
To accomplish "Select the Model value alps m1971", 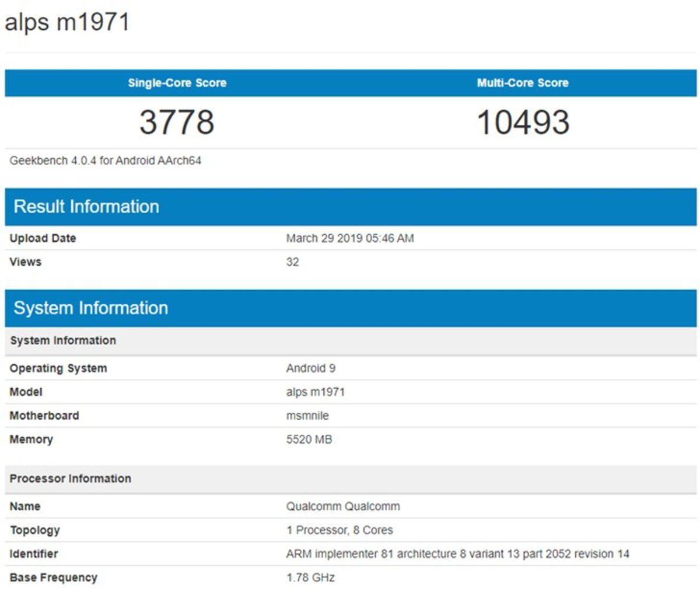I will pos(316,392).
